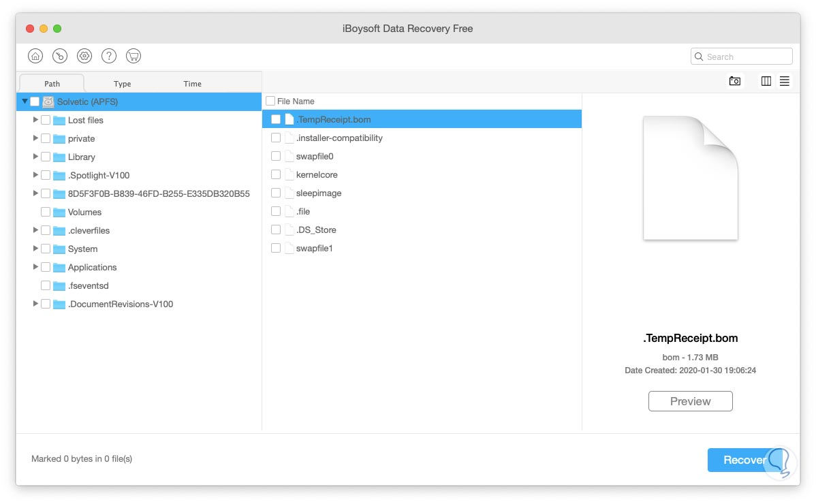Expand the .Spotlight-V100 folder
Viewport: 816px width, 504px height.
coord(35,175)
